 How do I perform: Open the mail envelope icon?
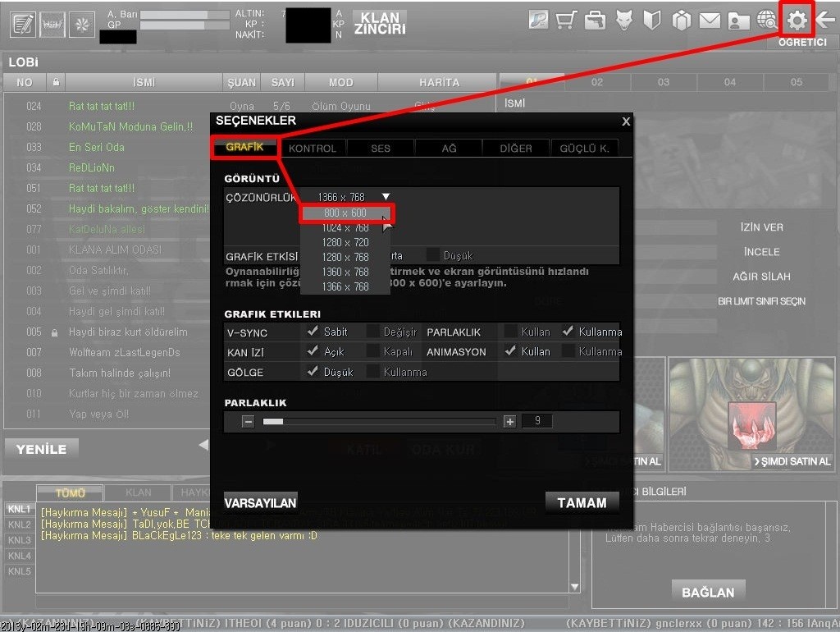click(x=710, y=21)
